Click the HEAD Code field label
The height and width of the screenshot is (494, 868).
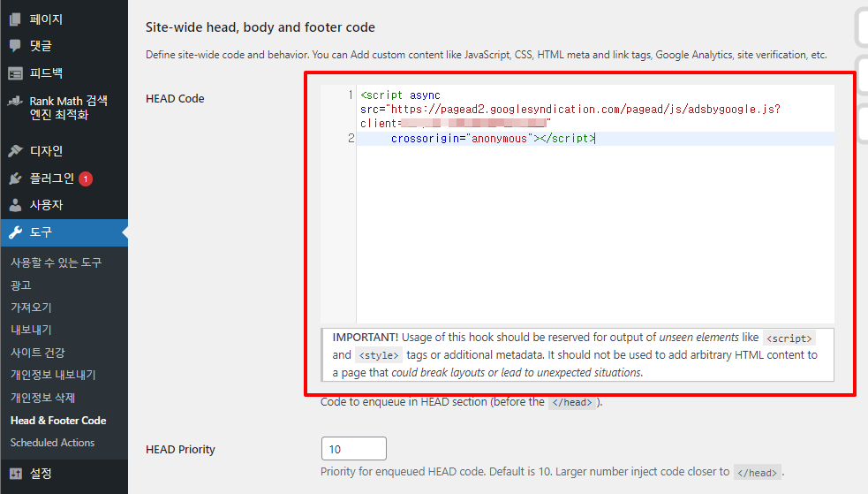tap(175, 99)
